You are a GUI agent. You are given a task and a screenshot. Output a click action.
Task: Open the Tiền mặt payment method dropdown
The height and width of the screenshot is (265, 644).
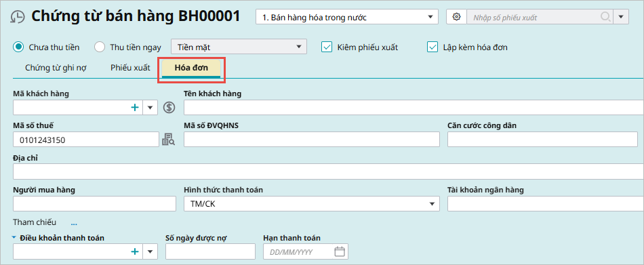239,47
